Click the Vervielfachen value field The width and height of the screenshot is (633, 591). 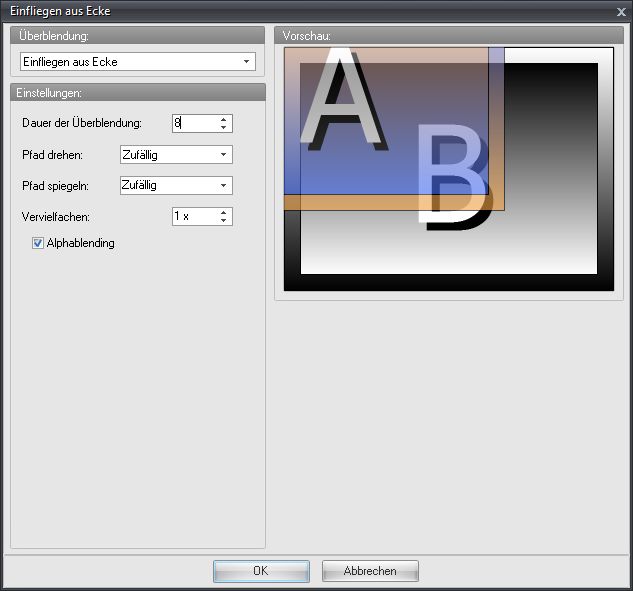[x=193, y=216]
